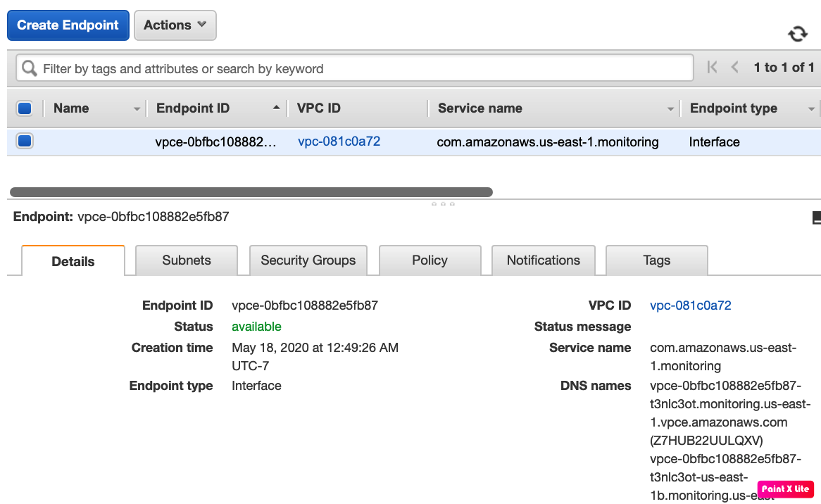The image size is (821, 504).
Task: Focus the filter by tags search field
Action: (x=352, y=68)
